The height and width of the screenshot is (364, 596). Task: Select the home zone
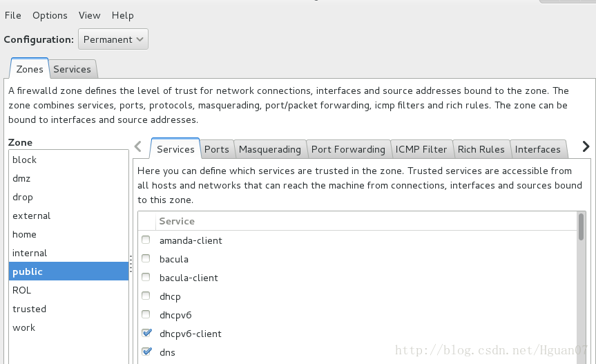pos(69,234)
